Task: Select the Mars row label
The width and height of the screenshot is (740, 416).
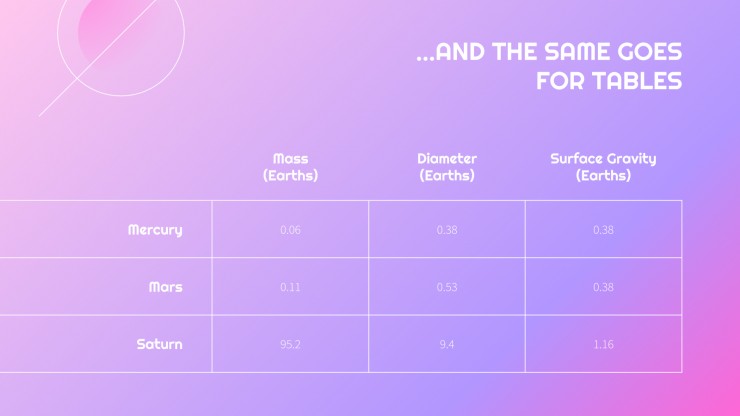Action: [x=165, y=287]
